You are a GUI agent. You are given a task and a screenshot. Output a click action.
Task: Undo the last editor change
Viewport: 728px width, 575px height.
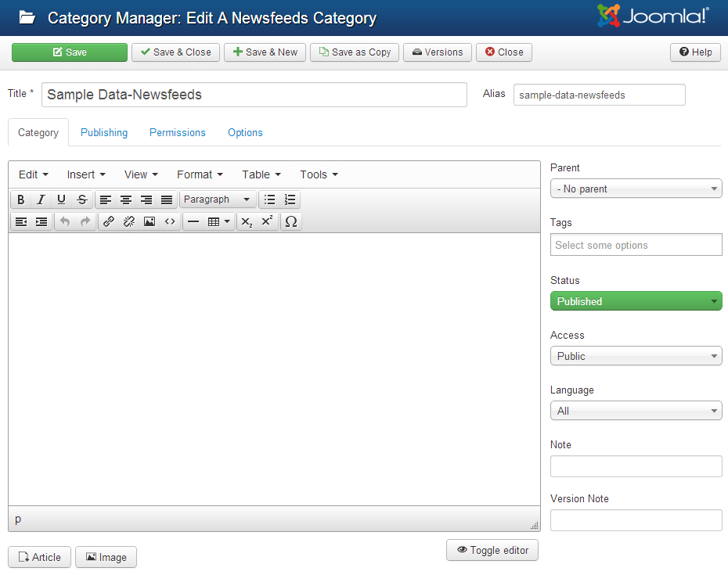[x=65, y=222]
